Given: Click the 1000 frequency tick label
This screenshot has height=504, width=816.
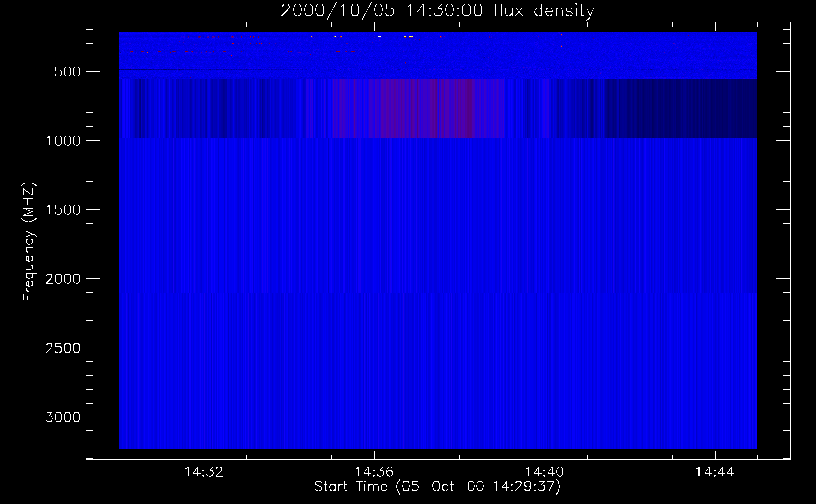Looking at the screenshot, I should (63, 141).
